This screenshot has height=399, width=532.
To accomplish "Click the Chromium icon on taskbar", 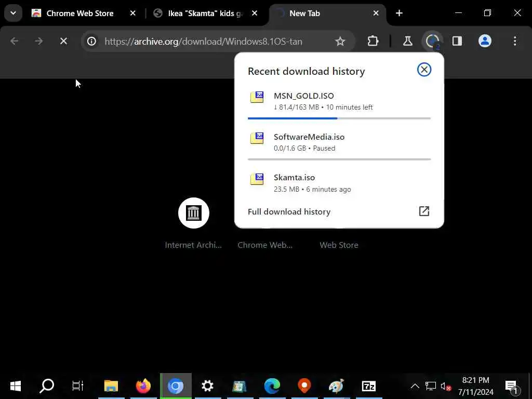I will [x=176, y=386].
